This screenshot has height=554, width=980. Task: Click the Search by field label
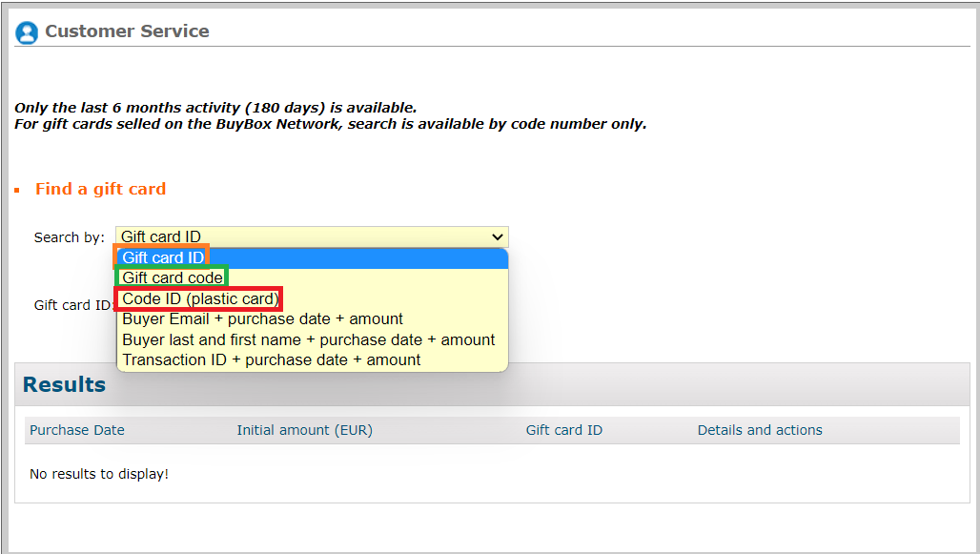coord(69,237)
